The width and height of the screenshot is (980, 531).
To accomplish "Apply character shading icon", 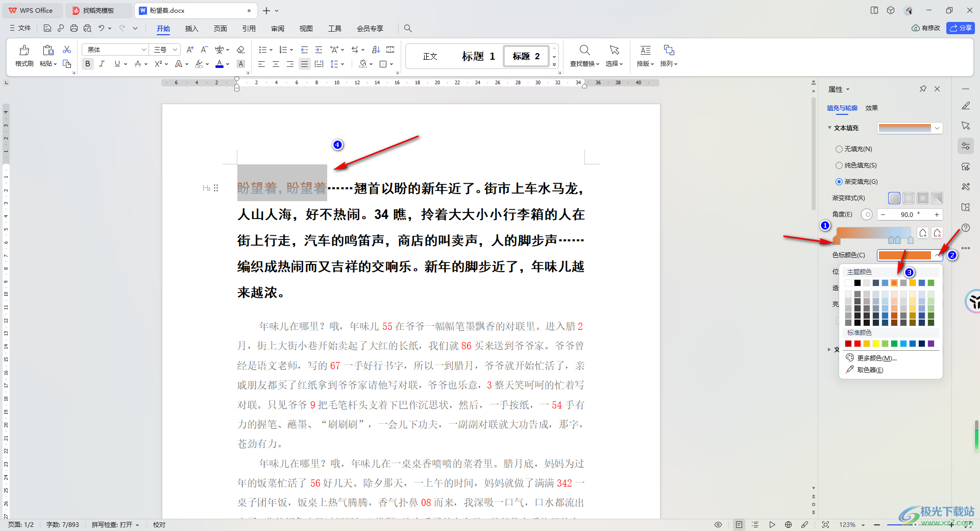I will pyautogui.click(x=241, y=64).
